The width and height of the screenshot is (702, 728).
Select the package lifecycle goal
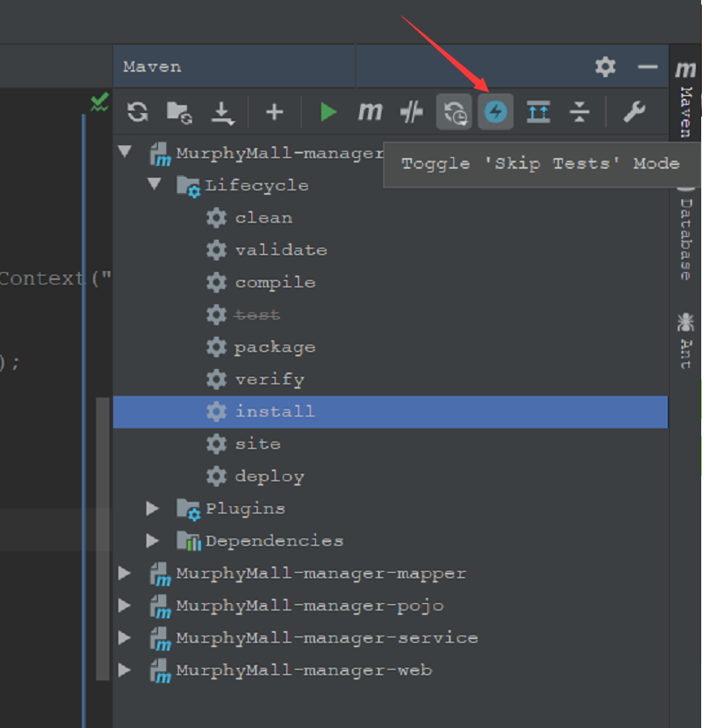275,347
